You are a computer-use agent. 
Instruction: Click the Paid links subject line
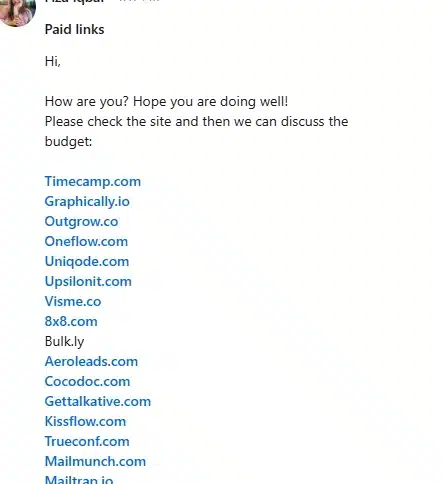[75, 30]
